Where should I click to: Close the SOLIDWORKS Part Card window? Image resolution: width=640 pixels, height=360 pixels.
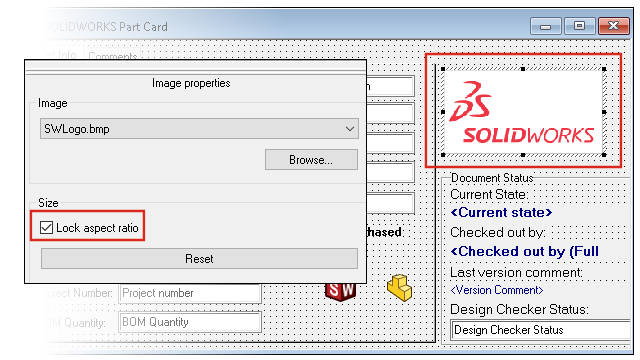click(613, 26)
